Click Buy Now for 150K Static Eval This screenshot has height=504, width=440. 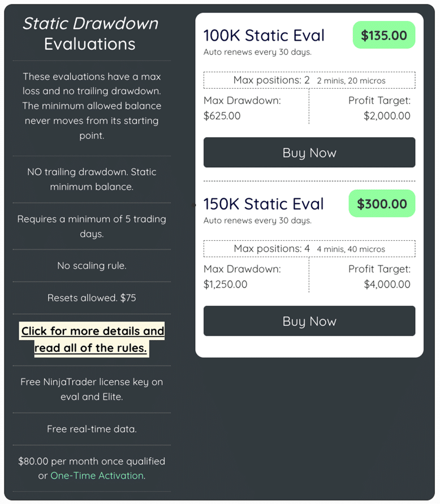tap(309, 321)
